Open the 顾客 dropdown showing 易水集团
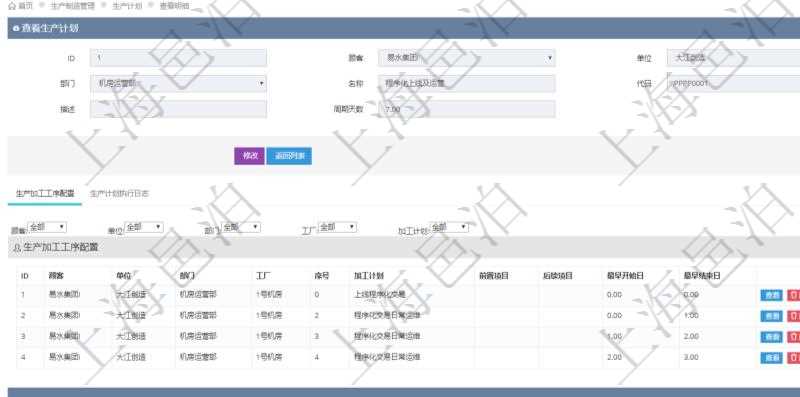800x397 pixels. coord(467,58)
